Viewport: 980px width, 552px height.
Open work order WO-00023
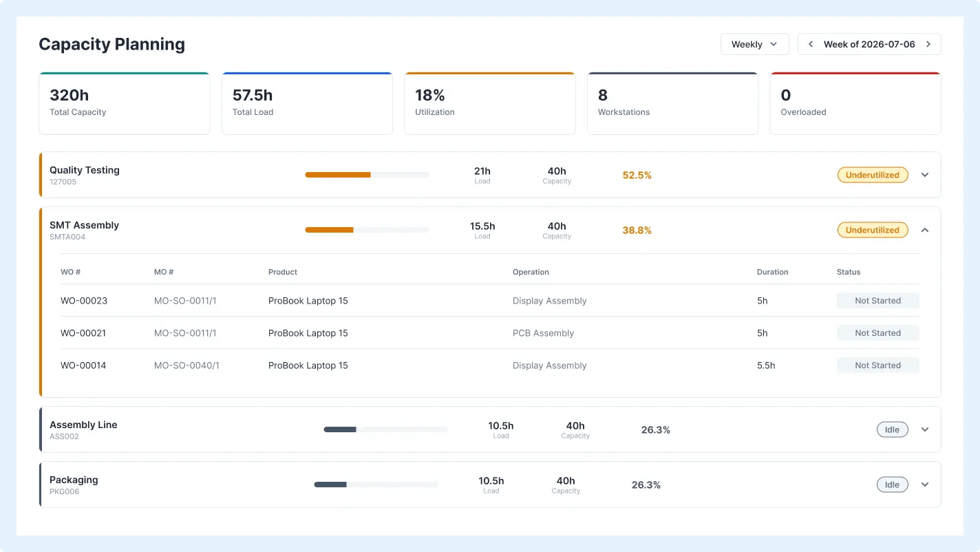(x=84, y=301)
